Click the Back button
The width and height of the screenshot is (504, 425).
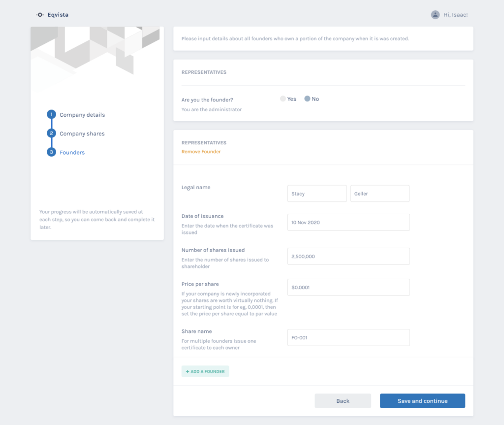pos(343,400)
